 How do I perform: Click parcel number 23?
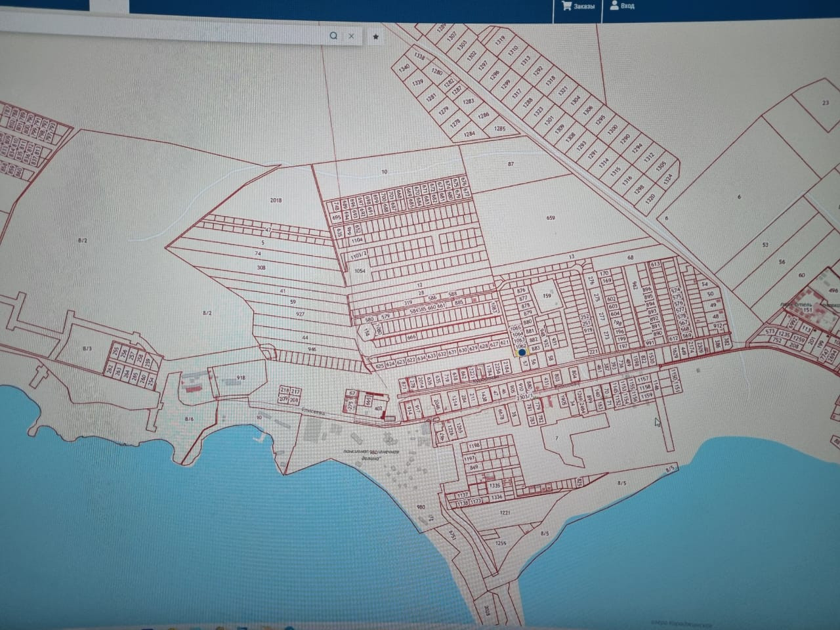tap(826, 103)
